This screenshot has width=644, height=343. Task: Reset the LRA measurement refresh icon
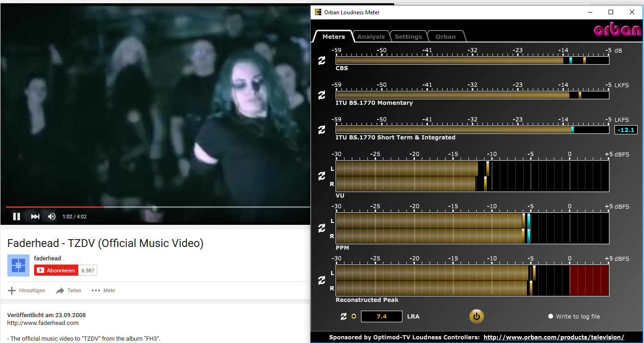343,316
